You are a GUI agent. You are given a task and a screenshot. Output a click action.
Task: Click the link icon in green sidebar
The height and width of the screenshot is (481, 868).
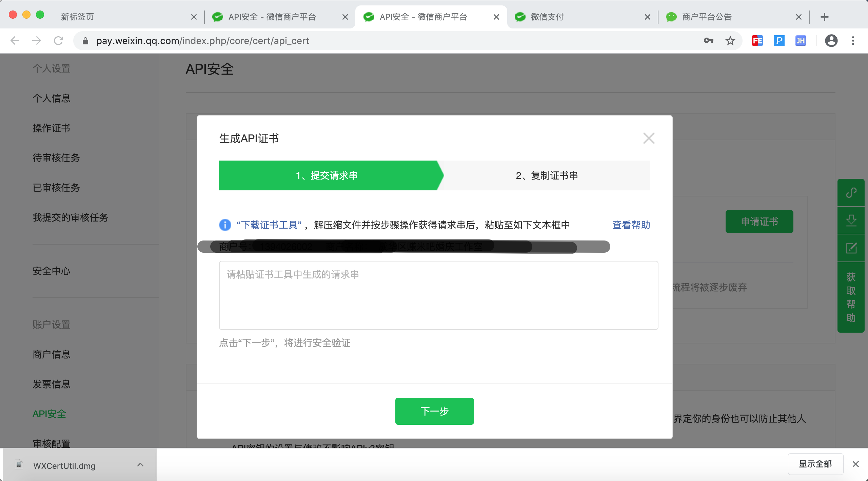[x=851, y=193]
